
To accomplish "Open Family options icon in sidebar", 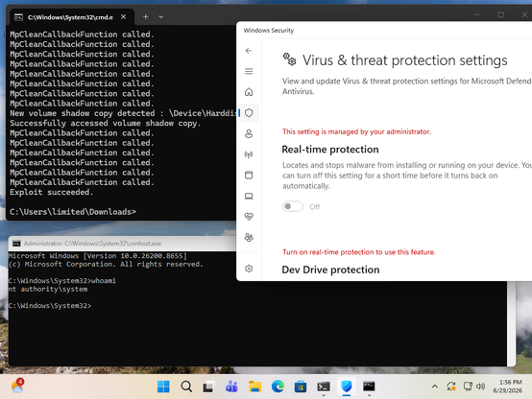I will tap(249, 237).
